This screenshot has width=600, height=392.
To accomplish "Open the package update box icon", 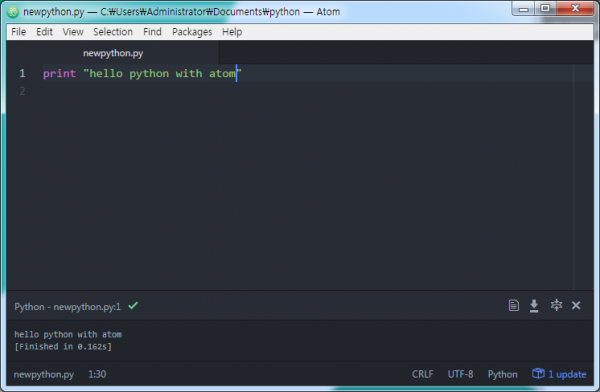I will tap(538, 373).
